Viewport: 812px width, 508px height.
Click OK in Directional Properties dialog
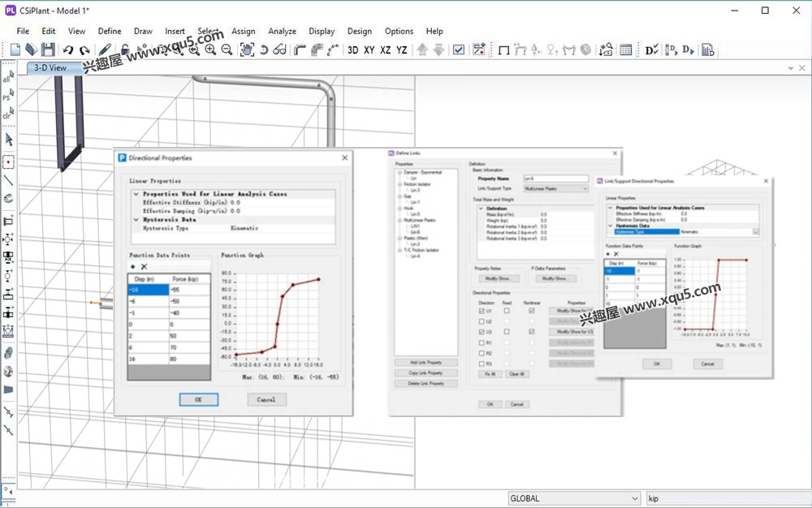point(198,399)
